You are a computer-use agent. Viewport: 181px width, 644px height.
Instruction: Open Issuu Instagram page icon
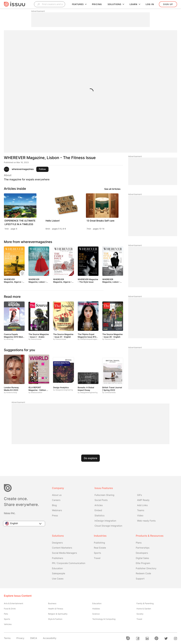[175, 638]
